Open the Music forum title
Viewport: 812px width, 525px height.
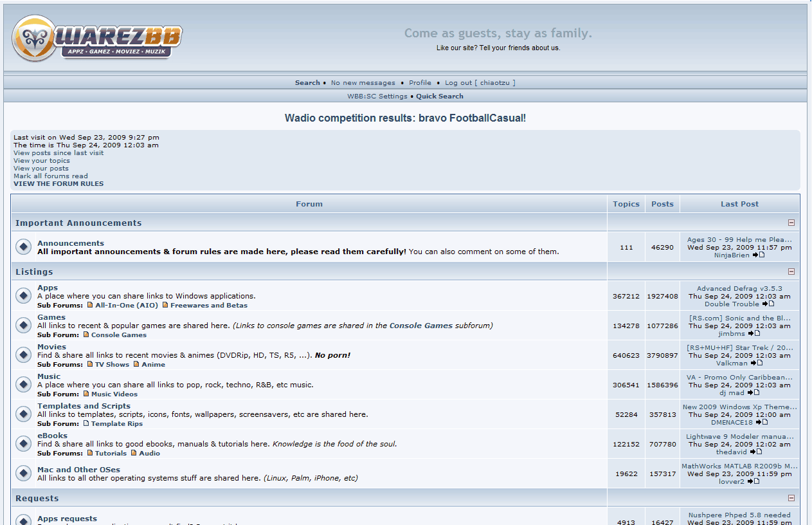pos(49,376)
